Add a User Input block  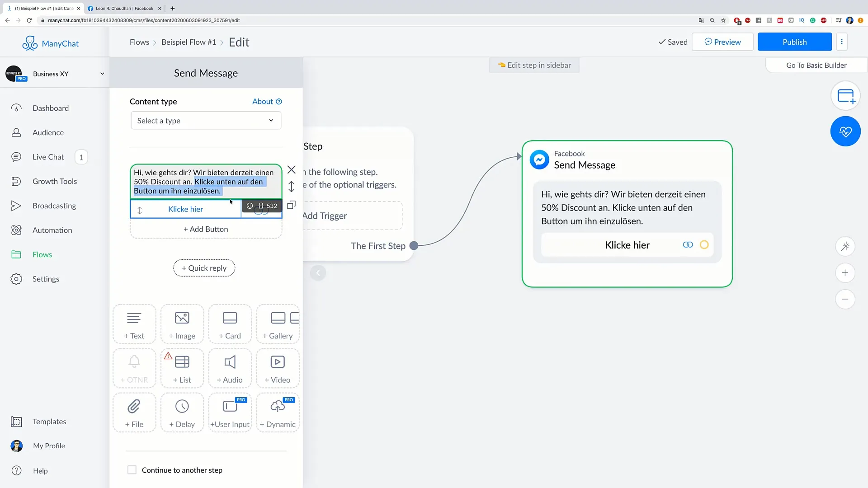click(x=230, y=413)
